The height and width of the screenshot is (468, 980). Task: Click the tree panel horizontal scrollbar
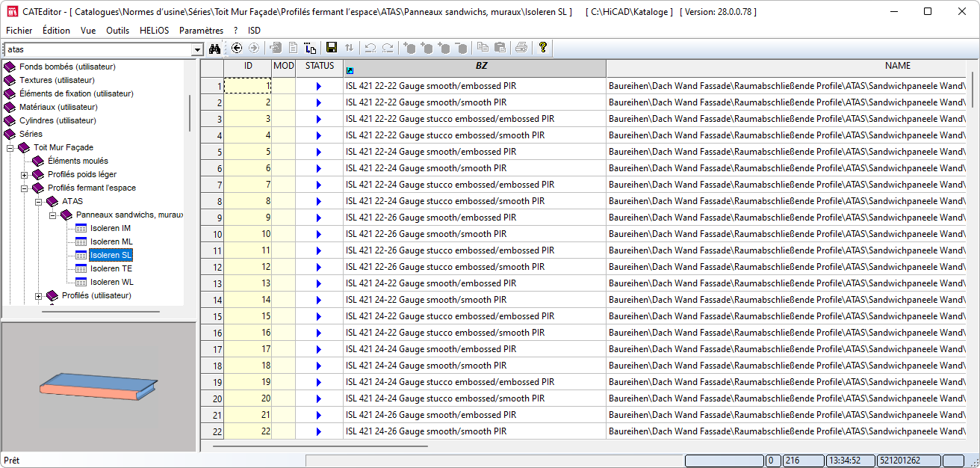click(x=101, y=312)
